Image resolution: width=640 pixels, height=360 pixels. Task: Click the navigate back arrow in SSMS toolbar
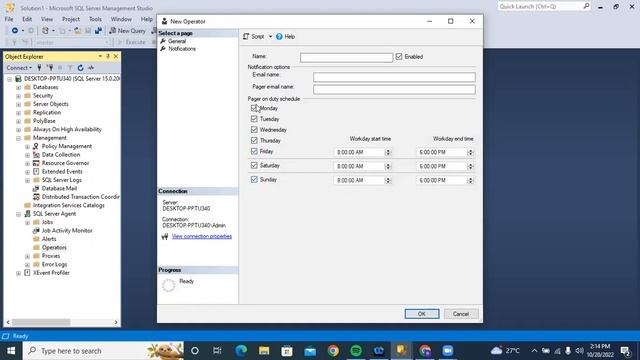[x=15, y=31]
